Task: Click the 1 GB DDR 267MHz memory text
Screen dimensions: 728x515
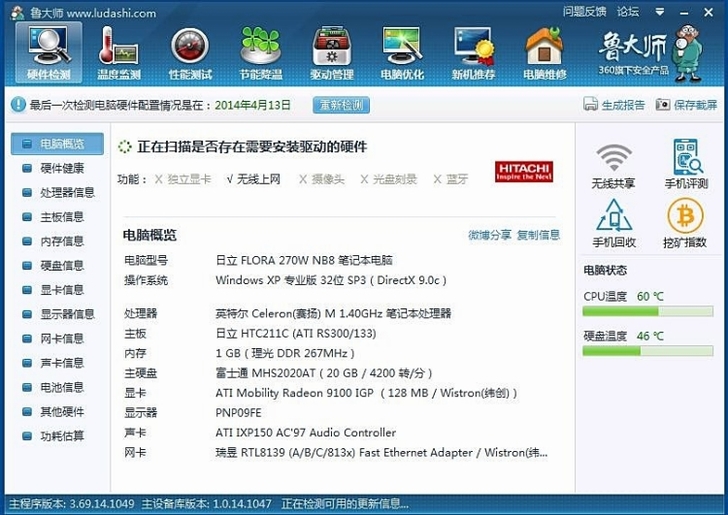Action: pyautogui.click(x=285, y=353)
